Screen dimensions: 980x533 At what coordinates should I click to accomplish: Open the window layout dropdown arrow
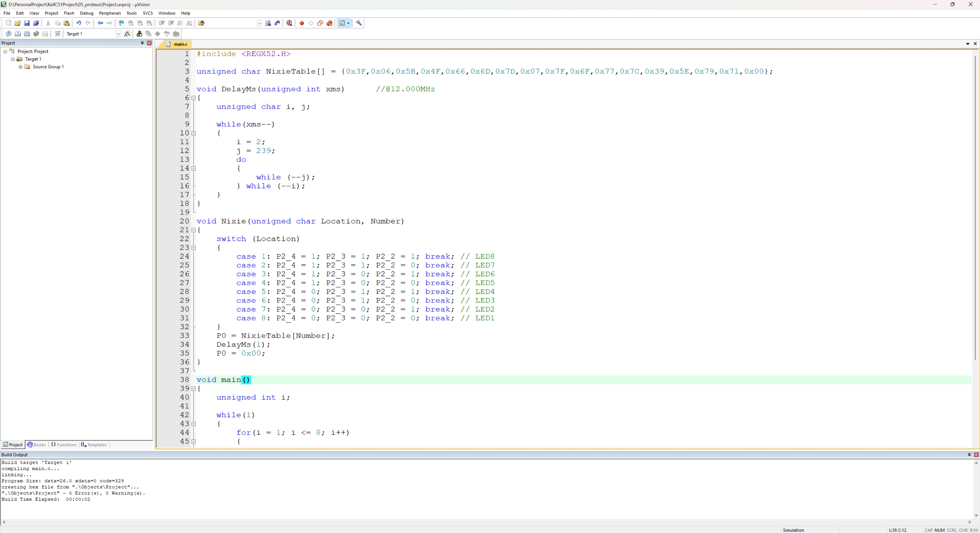pyautogui.click(x=348, y=23)
